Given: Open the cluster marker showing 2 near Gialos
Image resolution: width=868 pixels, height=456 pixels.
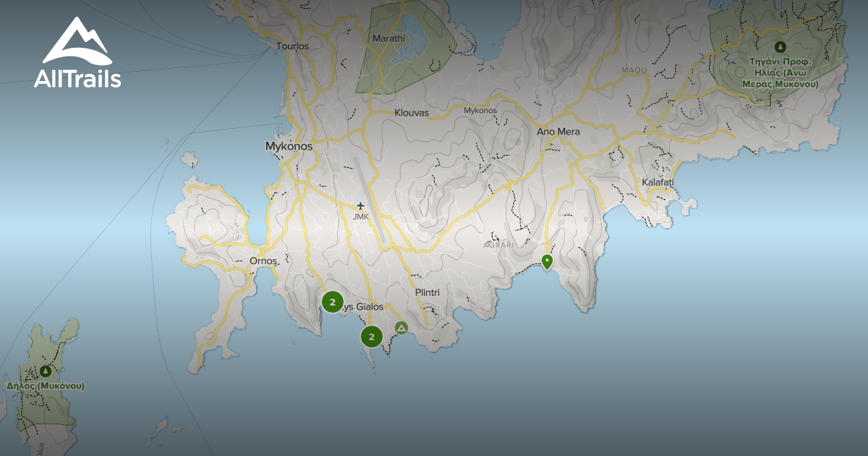Looking at the screenshot, I should (x=333, y=300).
